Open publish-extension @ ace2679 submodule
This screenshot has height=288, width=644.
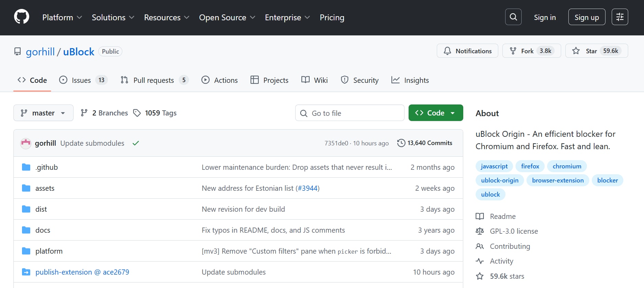pyautogui.click(x=82, y=272)
